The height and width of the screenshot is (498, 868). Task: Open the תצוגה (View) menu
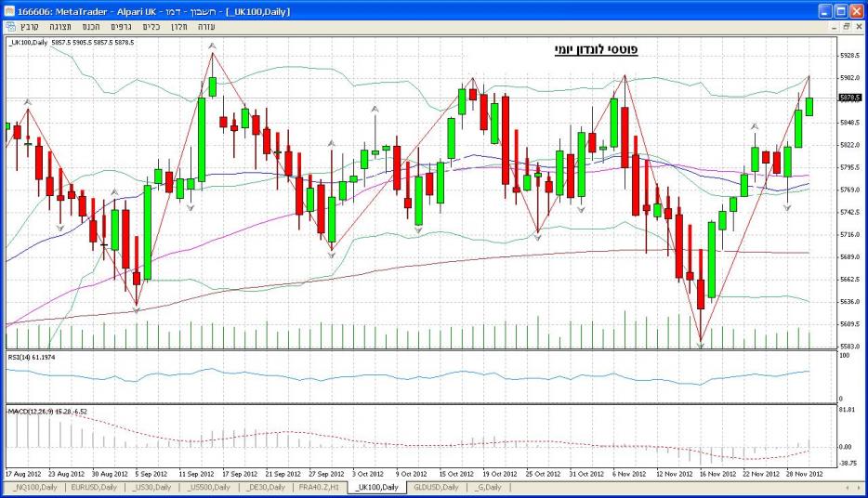65,27
